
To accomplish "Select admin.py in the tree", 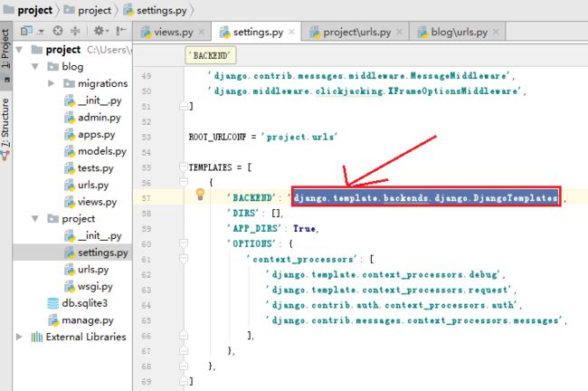I will pyautogui.click(x=99, y=118).
